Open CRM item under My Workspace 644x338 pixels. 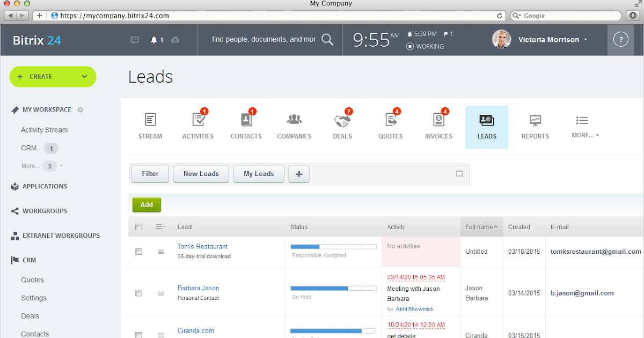coord(29,148)
